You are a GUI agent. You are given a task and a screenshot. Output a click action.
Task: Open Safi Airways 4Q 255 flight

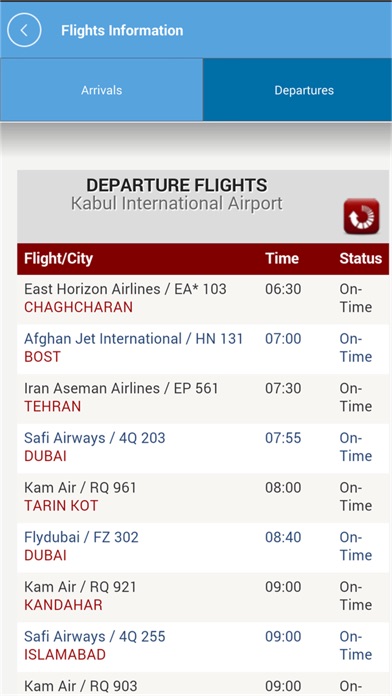pos(203,647)
